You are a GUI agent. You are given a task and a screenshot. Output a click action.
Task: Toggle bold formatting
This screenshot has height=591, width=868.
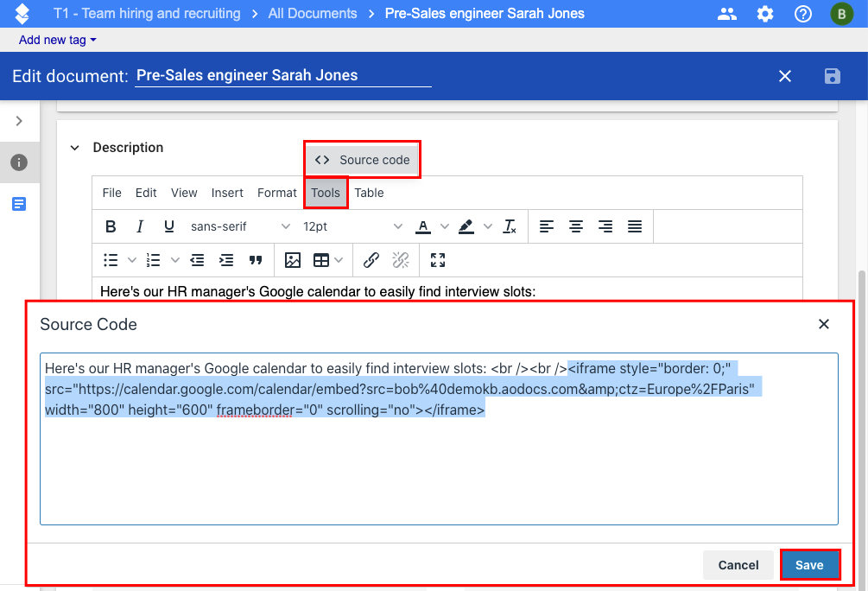coord(111,226)
